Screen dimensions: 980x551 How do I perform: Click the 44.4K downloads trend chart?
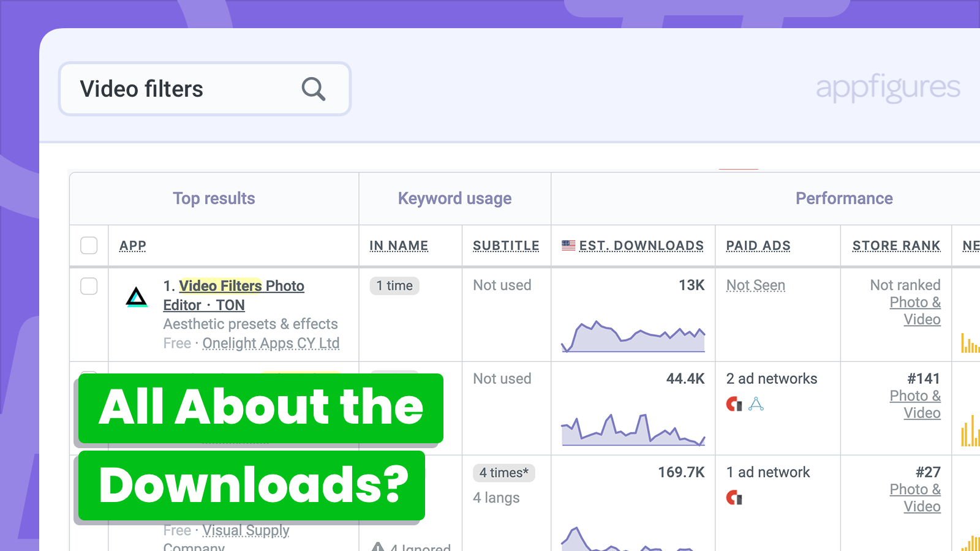tap(633, 429)
